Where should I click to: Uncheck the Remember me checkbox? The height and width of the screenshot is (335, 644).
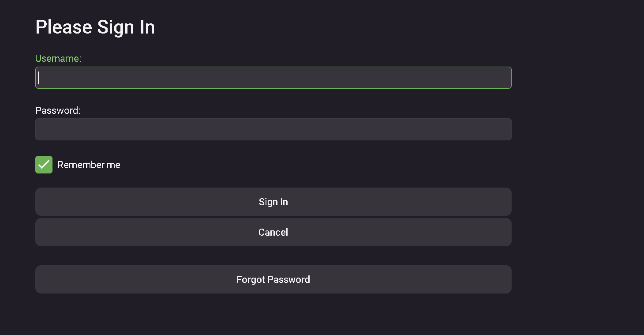(44, 165)
